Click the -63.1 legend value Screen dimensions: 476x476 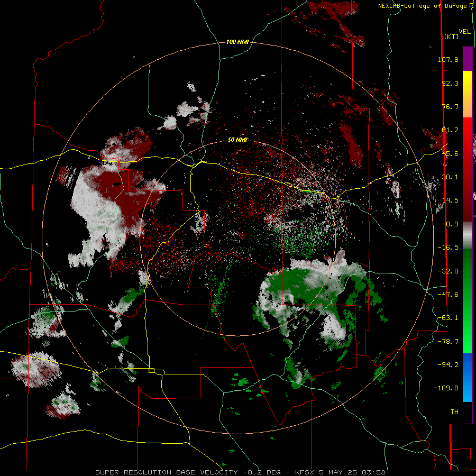[x=448, y=318]
